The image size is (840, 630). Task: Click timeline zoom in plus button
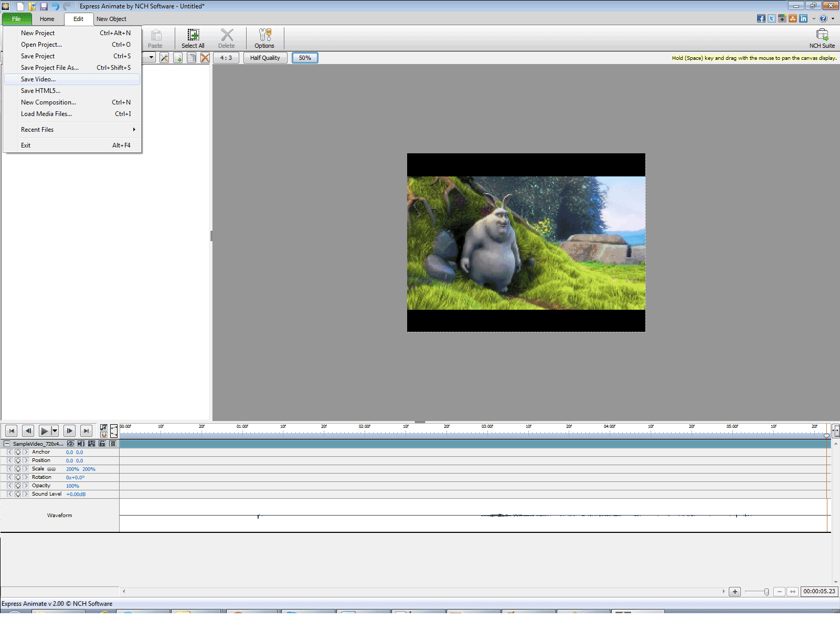tap(735, 592)
